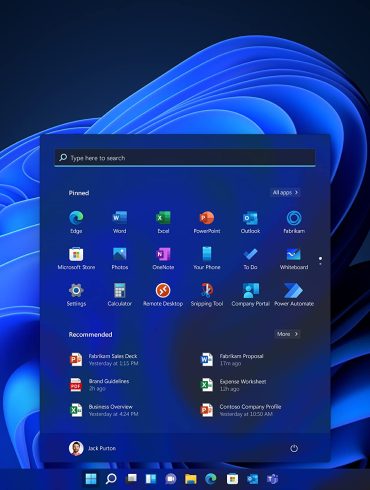Open the Chat icon on taskbar
The height and width of the screenshot is (490, 370).
coord(171,479)
